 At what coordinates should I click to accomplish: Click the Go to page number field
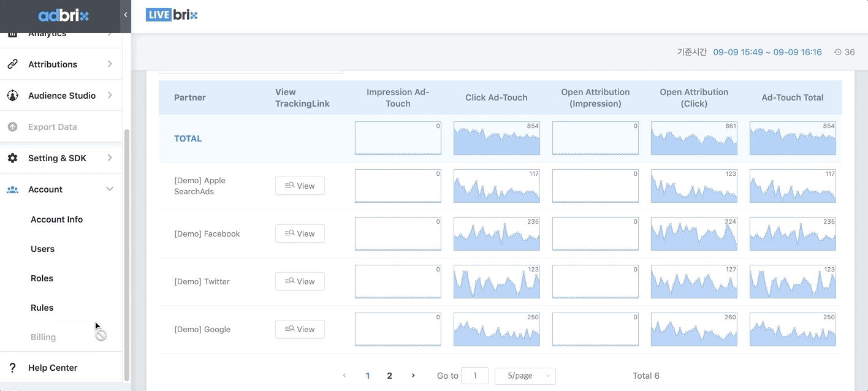(x=474, y=376)
